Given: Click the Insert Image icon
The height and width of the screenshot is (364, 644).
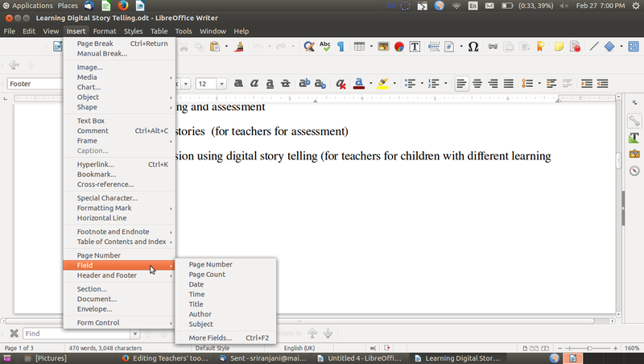Looking at the screenshot, I should point(383,47).
